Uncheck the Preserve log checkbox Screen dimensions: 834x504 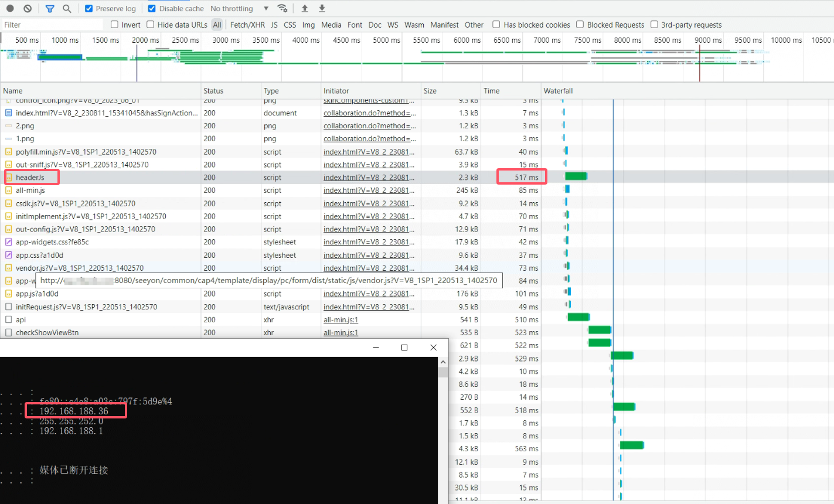tap(89, 9)
